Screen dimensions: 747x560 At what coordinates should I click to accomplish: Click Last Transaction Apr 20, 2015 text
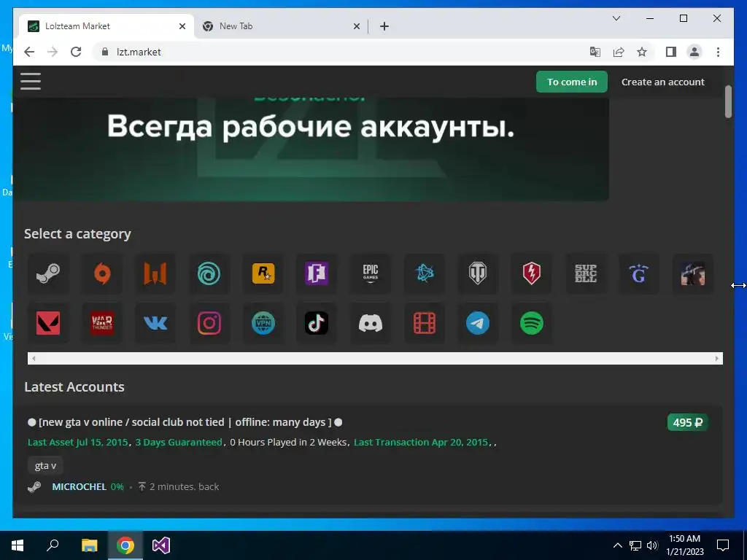click(421, 443)
